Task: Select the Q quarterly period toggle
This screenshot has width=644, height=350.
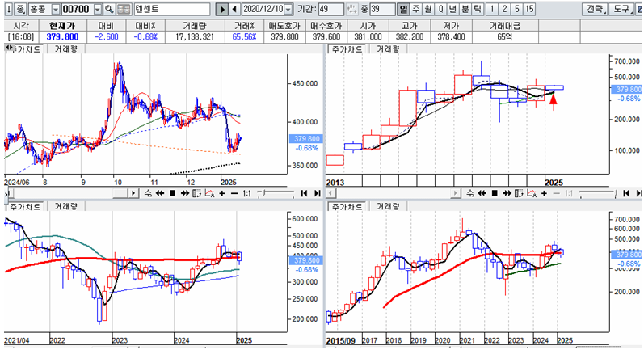Action: (x=440, y=9)
